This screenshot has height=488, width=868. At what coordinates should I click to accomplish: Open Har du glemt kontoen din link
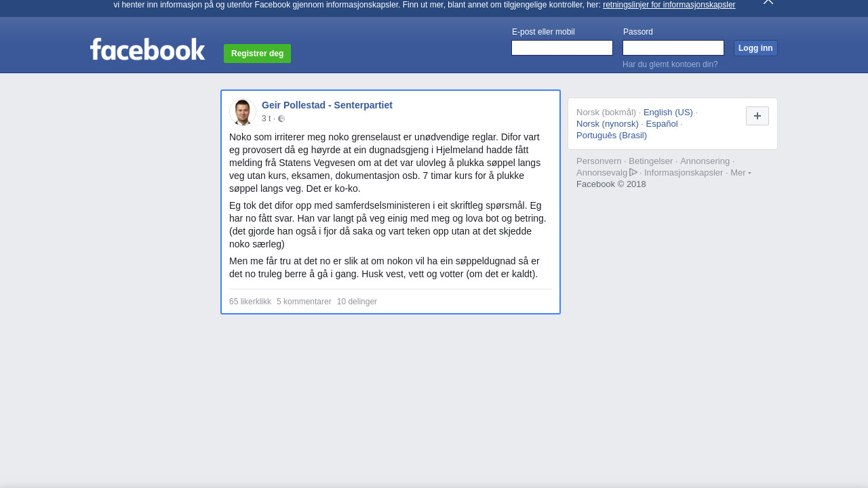[x=670, y=64]
